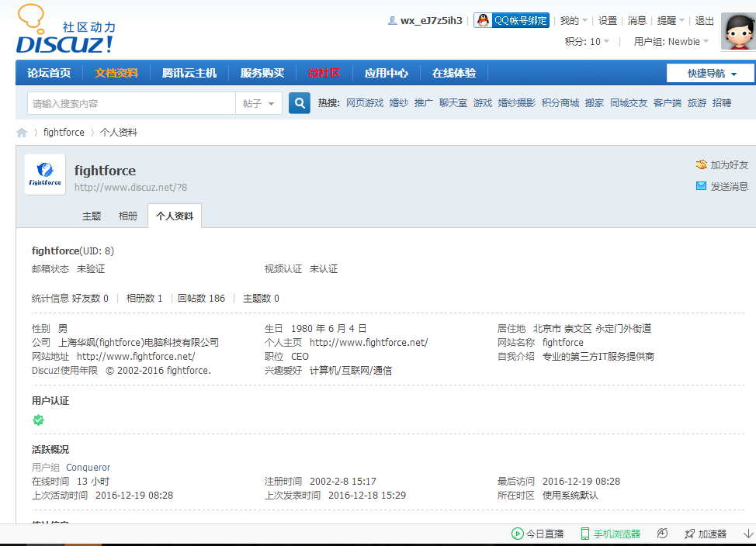The image size is (756, 546).
Task: Switch to the 主题 tab
Action: [92, 216]
